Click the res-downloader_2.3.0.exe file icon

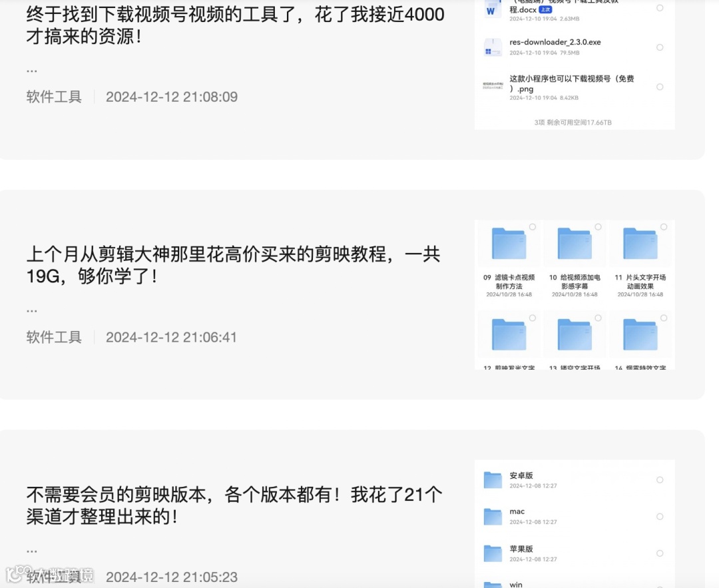tap(493, 48)
